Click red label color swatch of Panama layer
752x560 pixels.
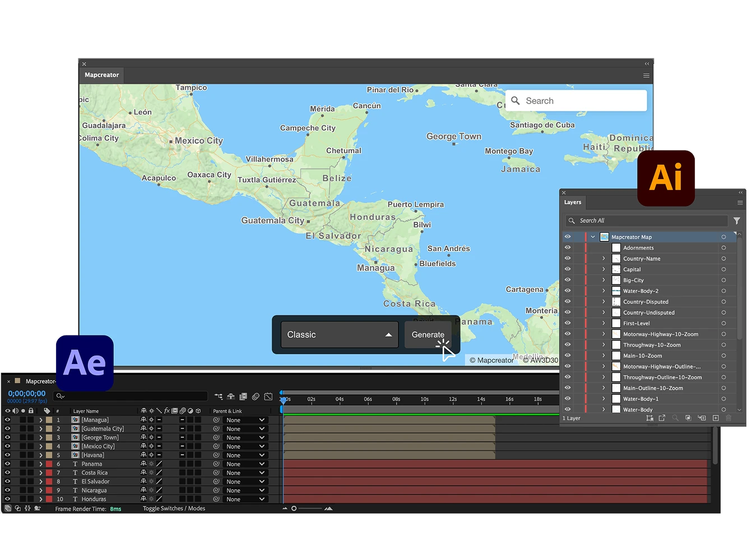[x=49, y=464]
